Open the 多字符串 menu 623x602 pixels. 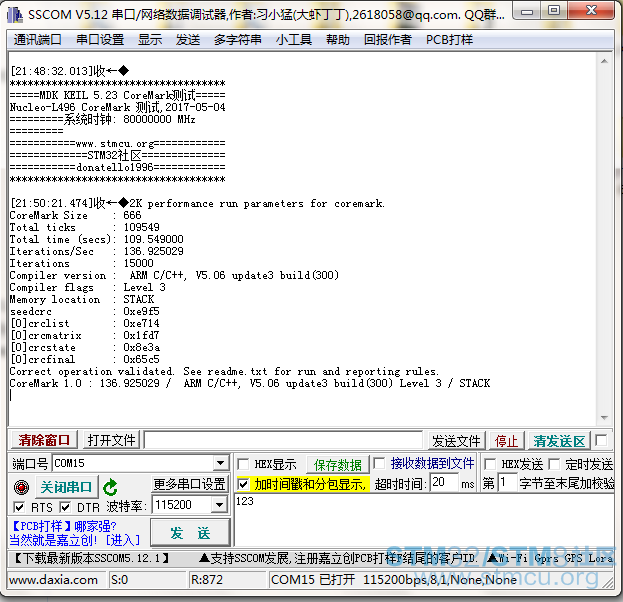[x=238, y=40]
